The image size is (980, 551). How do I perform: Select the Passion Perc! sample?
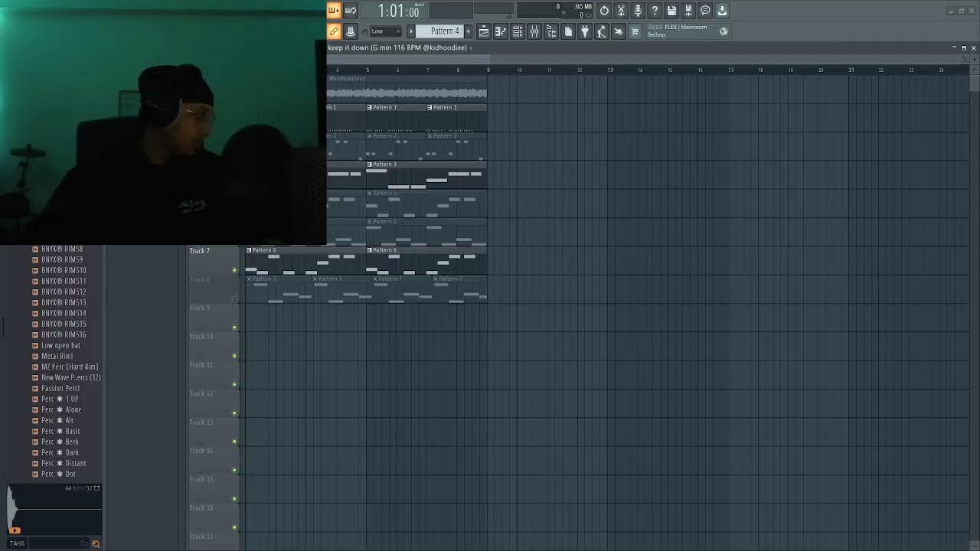pos(60,388)
